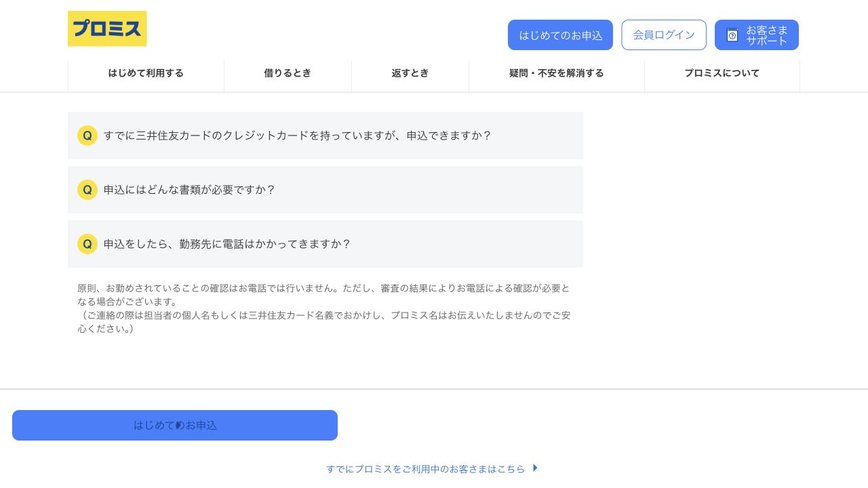
Task: Click the Q icon beside the 書類 question
Action: coord(87,190)
